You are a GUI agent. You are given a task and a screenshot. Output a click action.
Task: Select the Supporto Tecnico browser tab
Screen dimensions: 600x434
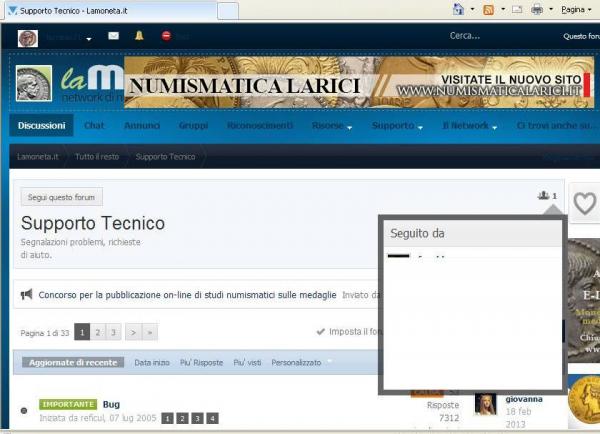(x=111, y=11)
